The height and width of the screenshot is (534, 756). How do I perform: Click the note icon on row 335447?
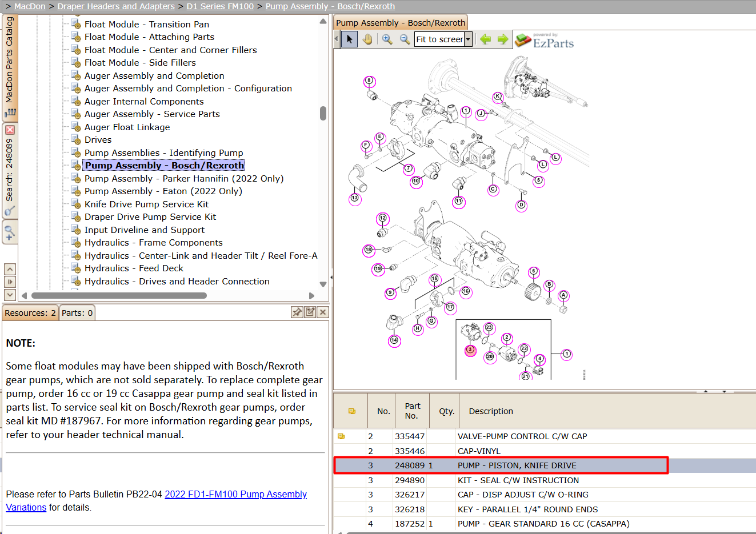pos(341,436)
